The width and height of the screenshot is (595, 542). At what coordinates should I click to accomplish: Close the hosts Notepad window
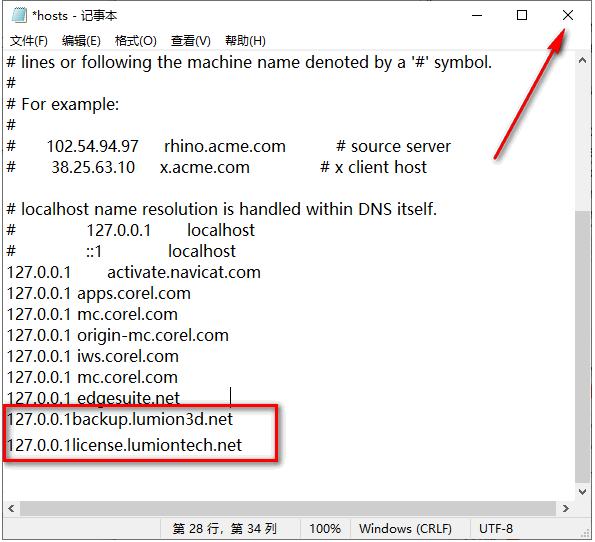coord(568,16)
